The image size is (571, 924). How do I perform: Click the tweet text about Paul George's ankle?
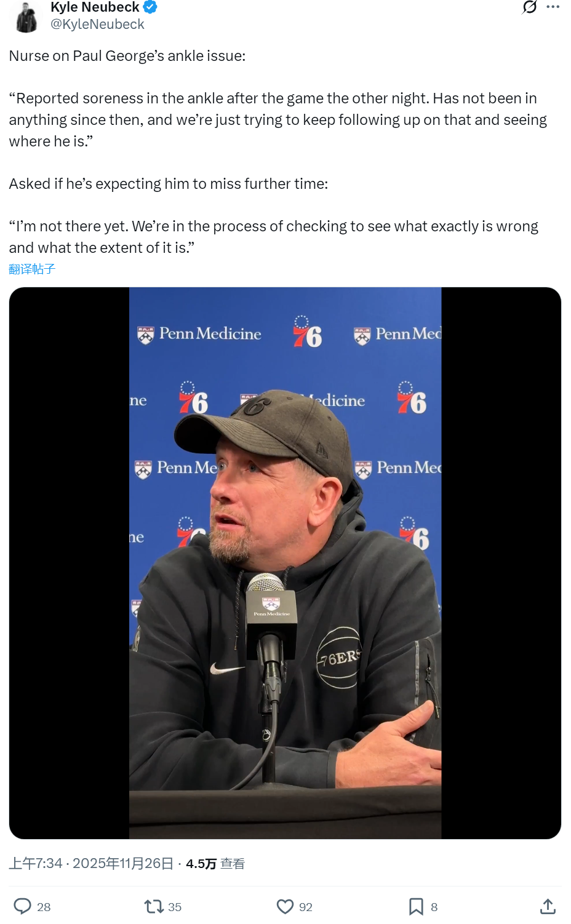point(277,119)
